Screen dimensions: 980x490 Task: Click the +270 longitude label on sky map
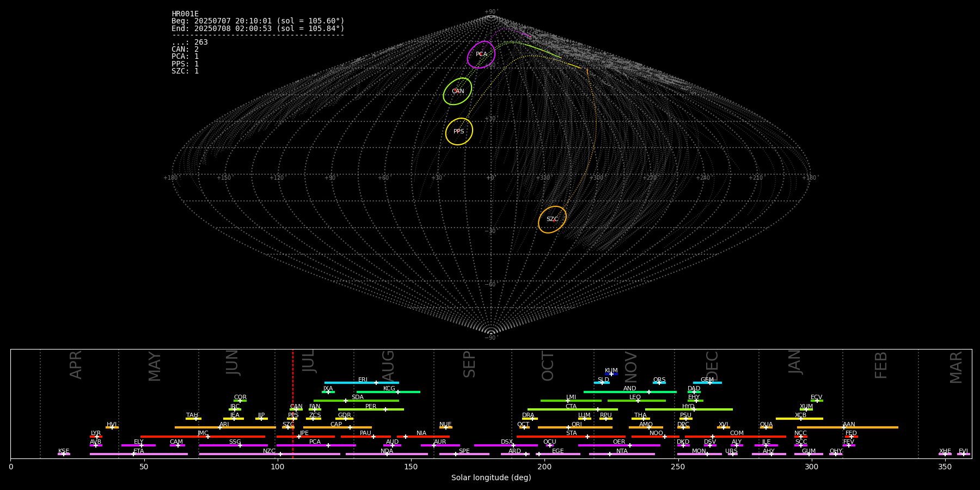click(650, 178)
